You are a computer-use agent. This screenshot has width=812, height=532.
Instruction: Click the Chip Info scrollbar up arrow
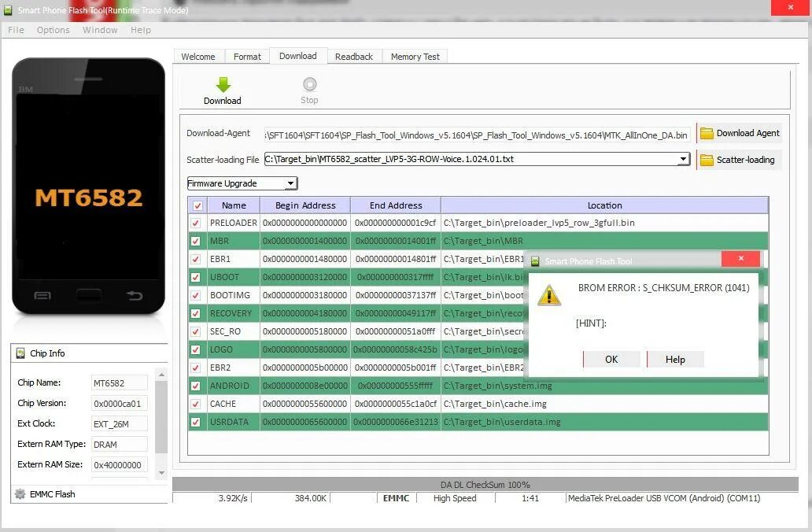pyautogui.click(x=161, y=374)
